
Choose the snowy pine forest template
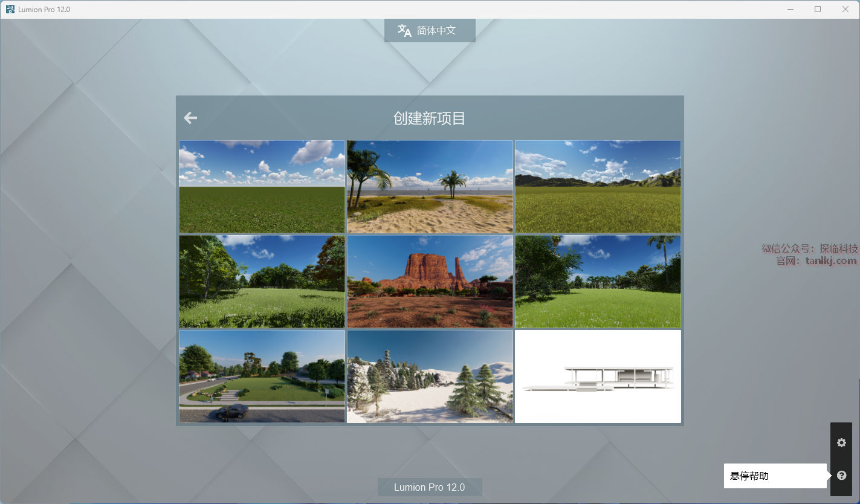(430, 376)
